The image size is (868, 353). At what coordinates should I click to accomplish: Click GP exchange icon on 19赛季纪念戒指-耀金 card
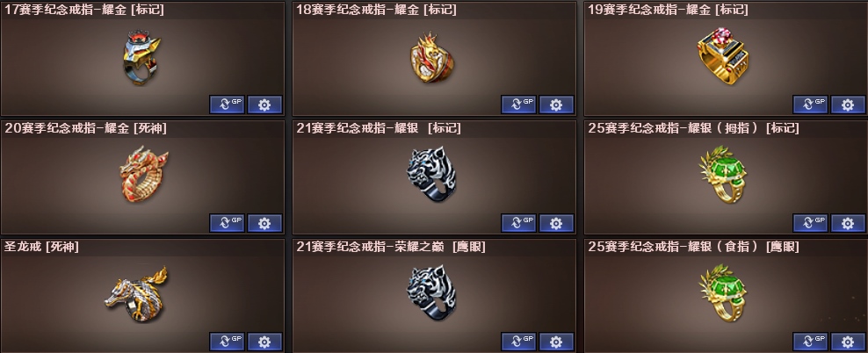point(810,104)
